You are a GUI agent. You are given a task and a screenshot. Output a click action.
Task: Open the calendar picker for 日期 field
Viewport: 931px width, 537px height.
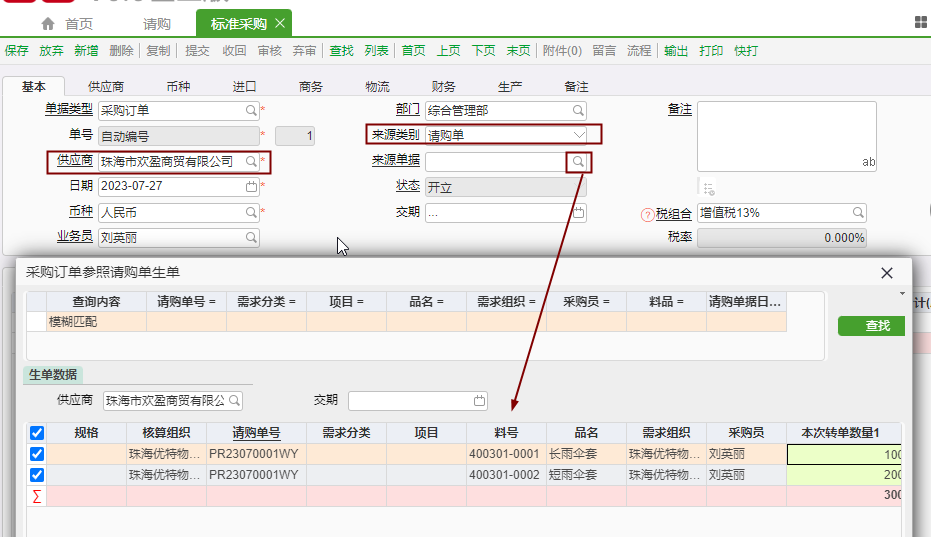[x=251, y=186]
